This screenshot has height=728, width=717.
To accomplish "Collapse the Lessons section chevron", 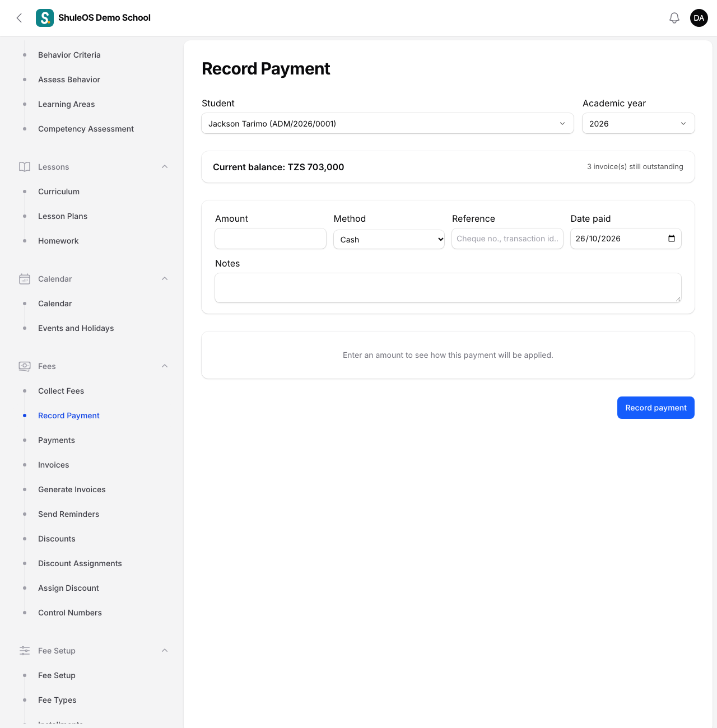I will [x=165, y=167].
